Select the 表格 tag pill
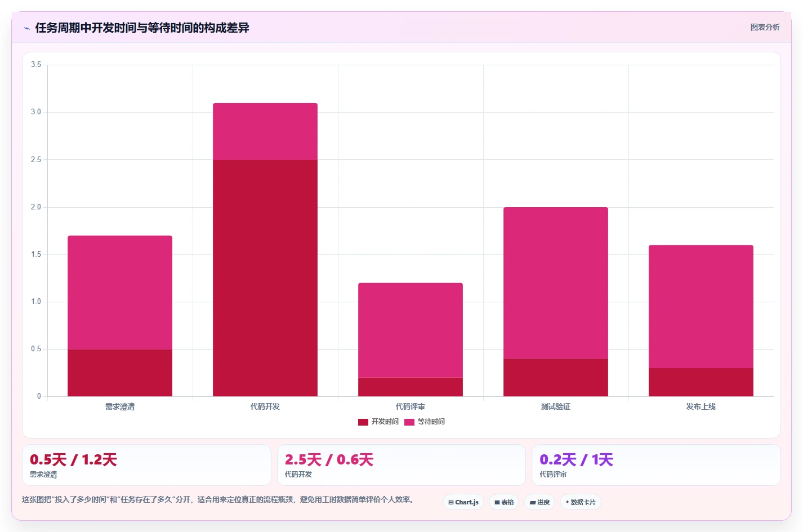803x532 pixels. point(504,502)
